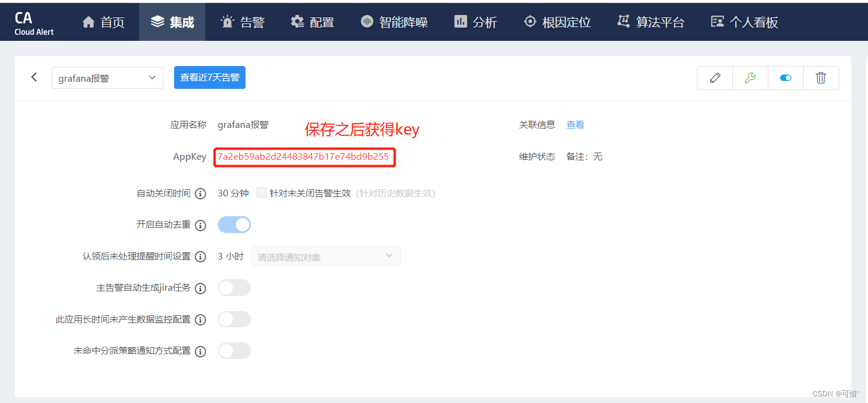Open the 集成 integration menu
868x403 pixels.
pos(172,22)
